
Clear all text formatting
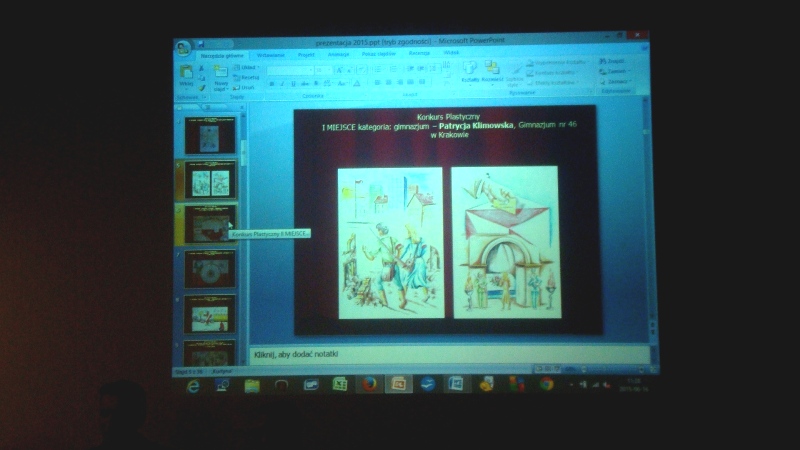click(x=362, y=70)
